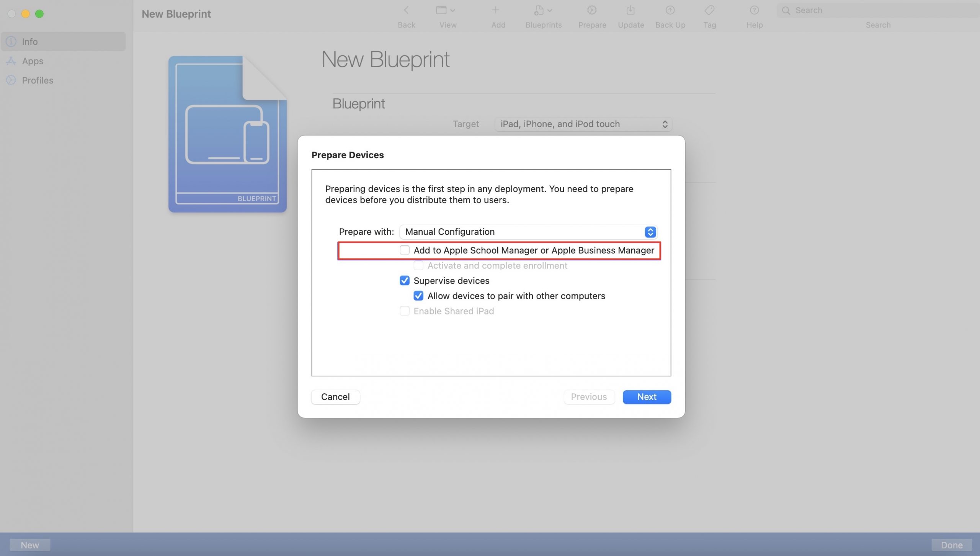980x556 pixels.
Task: Click the Done button in bottom bar
Action: click(x=952, y=545)
